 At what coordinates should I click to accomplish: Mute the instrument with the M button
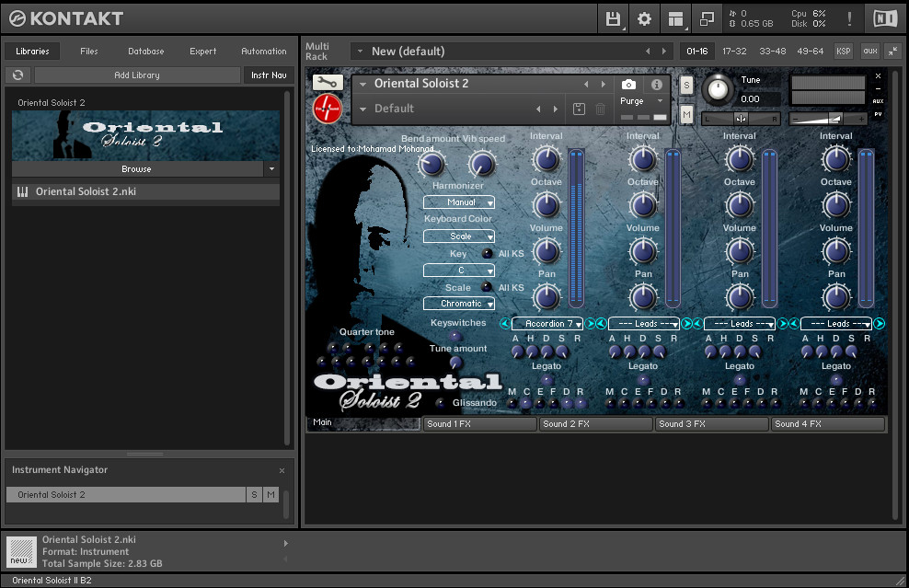(x=686, y=114)
